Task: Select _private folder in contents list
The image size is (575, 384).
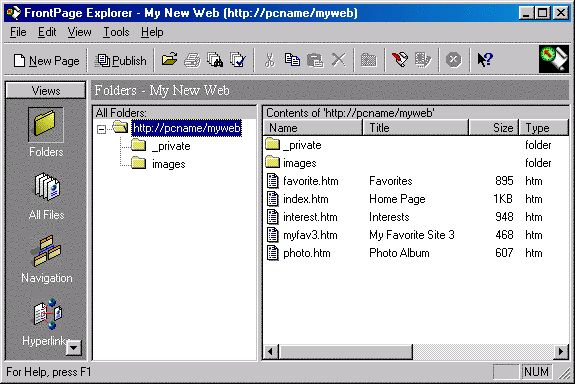Action: (x=302, y=145)
